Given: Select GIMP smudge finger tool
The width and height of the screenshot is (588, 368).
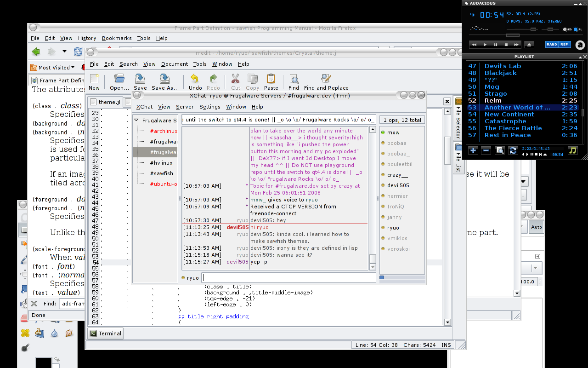Looking at the screenshot, I should [x=69, y=333].
